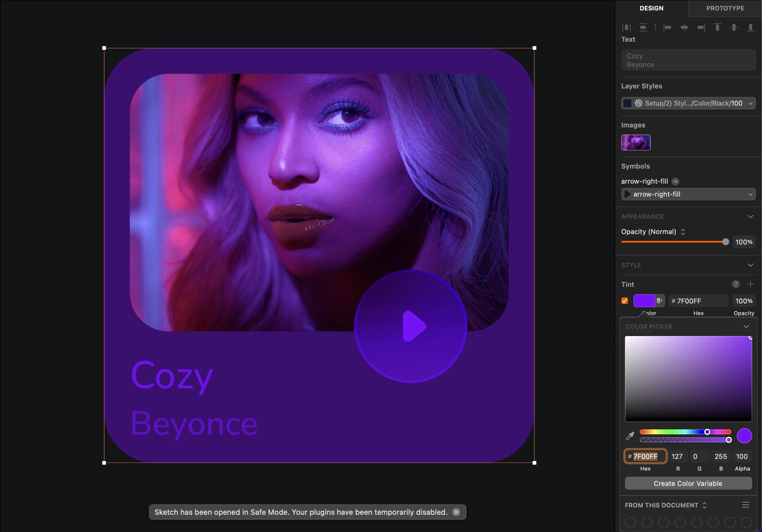Select the image thumbnail under Images

tap(635, 143)
